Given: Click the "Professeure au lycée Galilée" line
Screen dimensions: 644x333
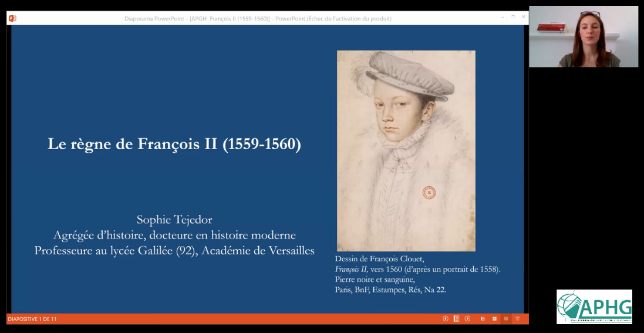Looking at the screenshot, I should pos(174,250).
